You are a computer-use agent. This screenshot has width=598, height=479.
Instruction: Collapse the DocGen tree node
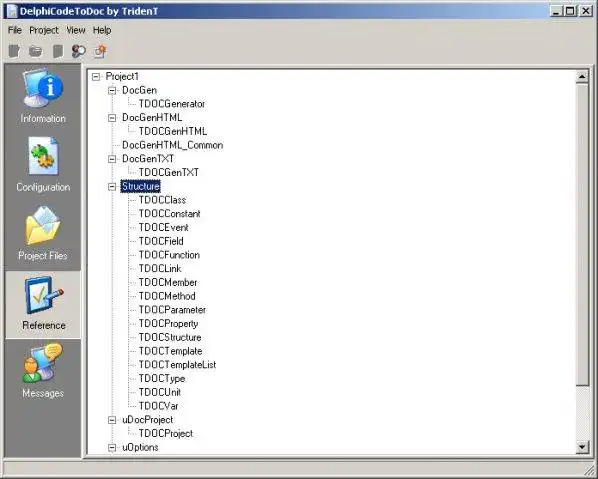(112, 91)
